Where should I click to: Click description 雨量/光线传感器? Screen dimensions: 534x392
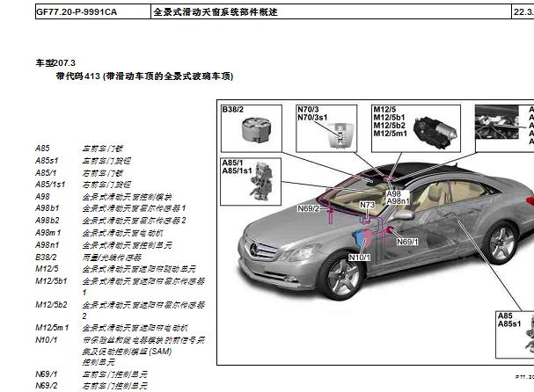112,258
